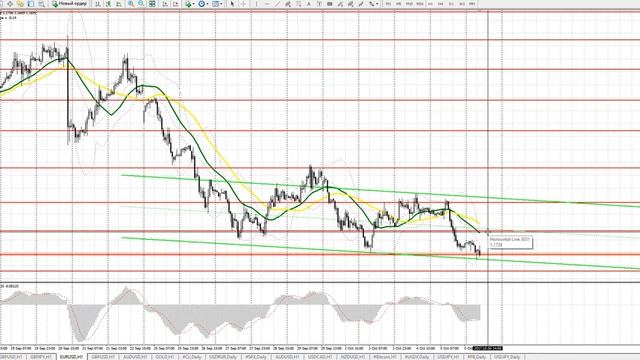This screenshot has height=360, width=640.
Task: Open the Navigator panel icon
Action: point(20,4)
